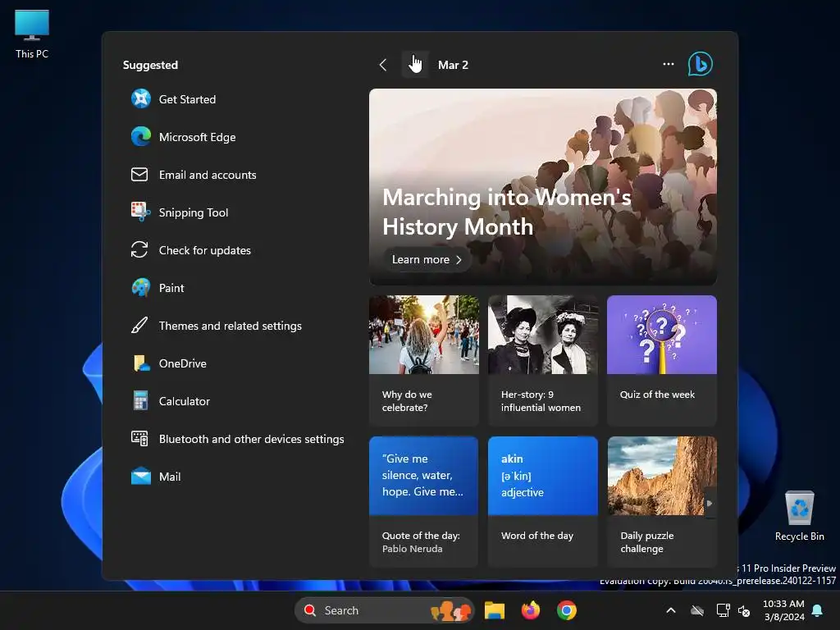Open Paint via its palette icon
This screenshot has height=630, width=840.
141,288
